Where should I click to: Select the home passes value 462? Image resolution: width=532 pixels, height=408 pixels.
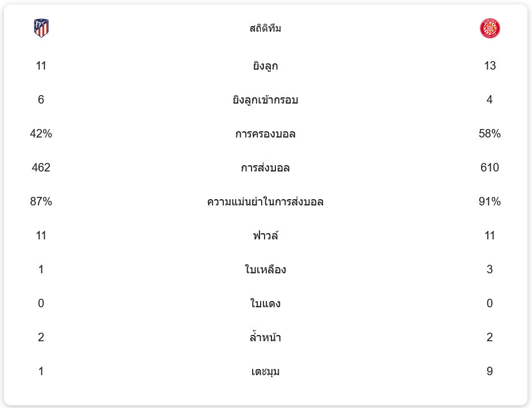41,168
